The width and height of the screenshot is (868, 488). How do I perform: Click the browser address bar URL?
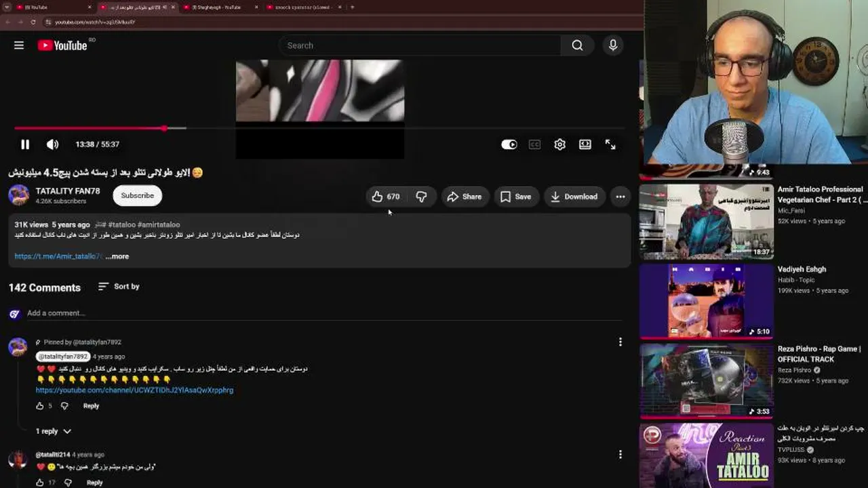pyautogui.click(x=95, y=22)
